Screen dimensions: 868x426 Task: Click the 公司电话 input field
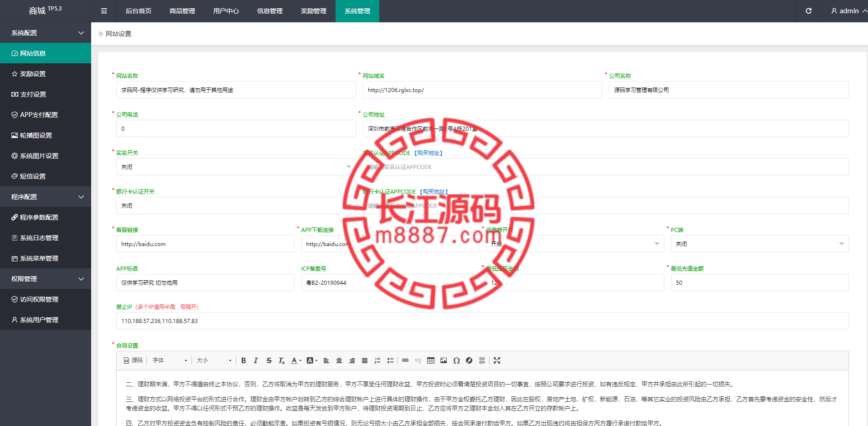pyautogui.click(x=236, y=128)
